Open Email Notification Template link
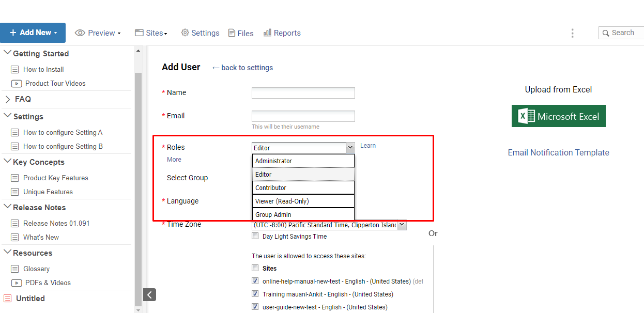 pos(559,152)
